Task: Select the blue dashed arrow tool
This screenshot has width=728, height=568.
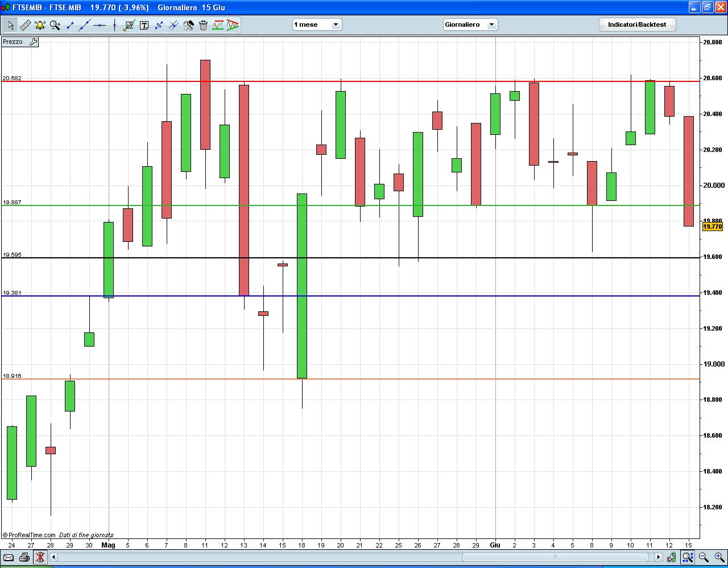Action: [x=159, y=25]
